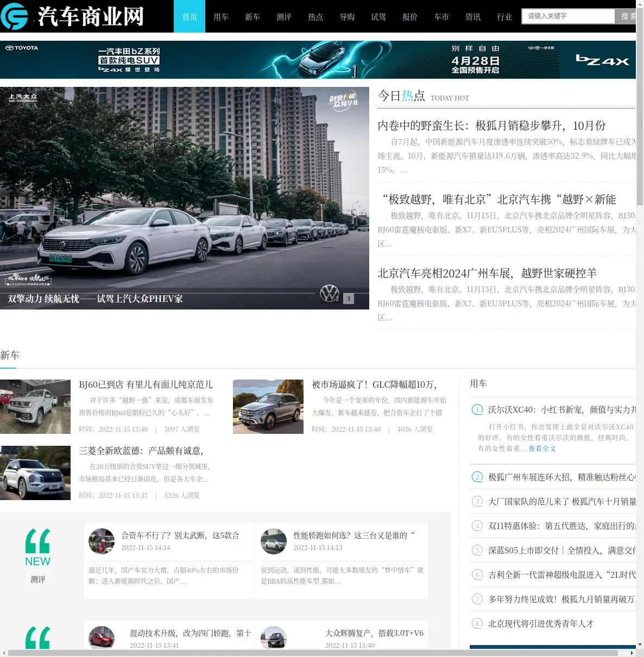
Task: Select the 导购 navigation item
Action: coord(347,16)
